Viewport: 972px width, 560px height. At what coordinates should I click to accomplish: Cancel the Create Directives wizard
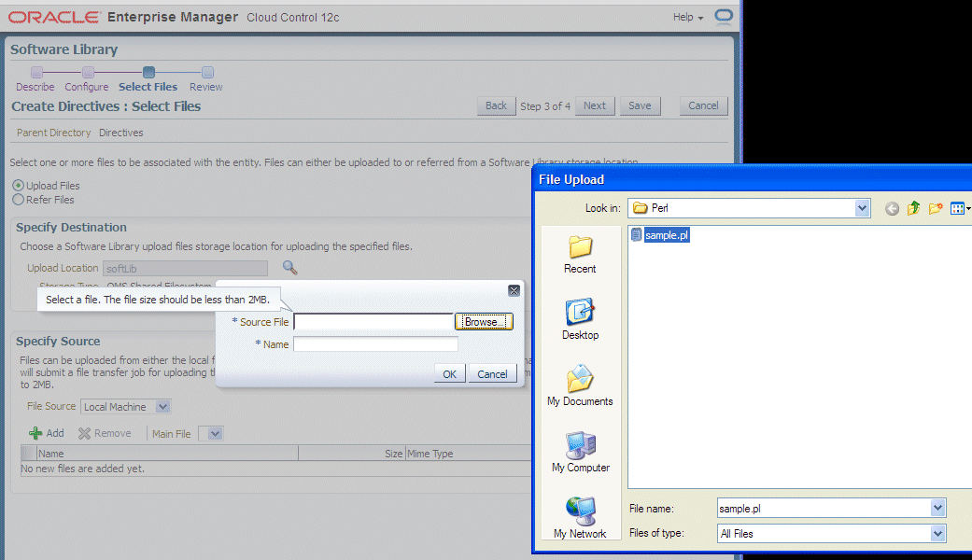[x=703, y=105]
